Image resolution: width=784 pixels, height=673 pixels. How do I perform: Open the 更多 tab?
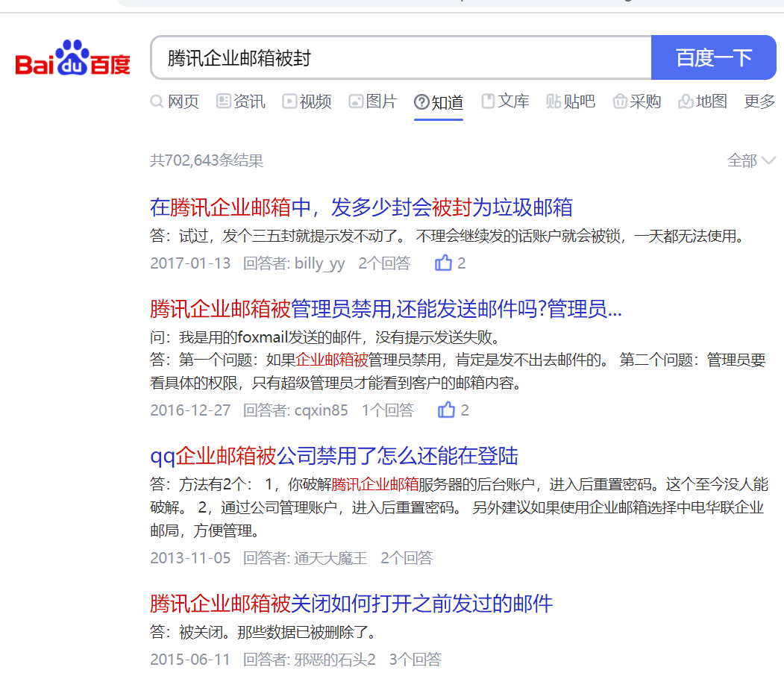(x=759, y=101)
